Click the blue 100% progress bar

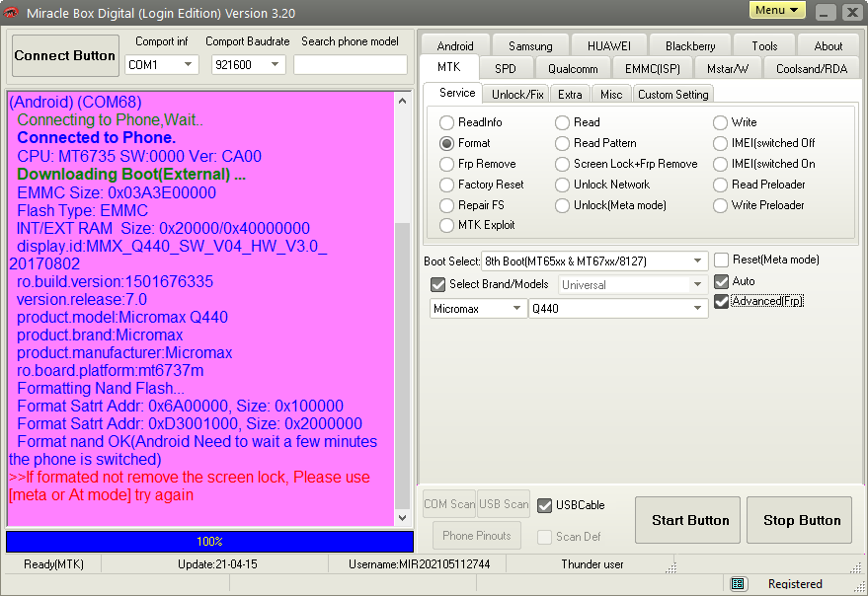[x=209, y=542]
